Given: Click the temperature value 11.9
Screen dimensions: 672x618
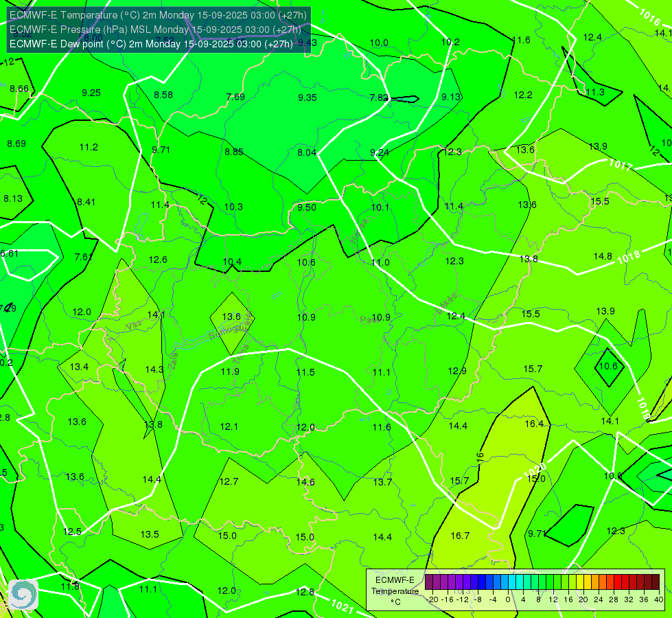Looking at the screenshot, I should (230, 371).
